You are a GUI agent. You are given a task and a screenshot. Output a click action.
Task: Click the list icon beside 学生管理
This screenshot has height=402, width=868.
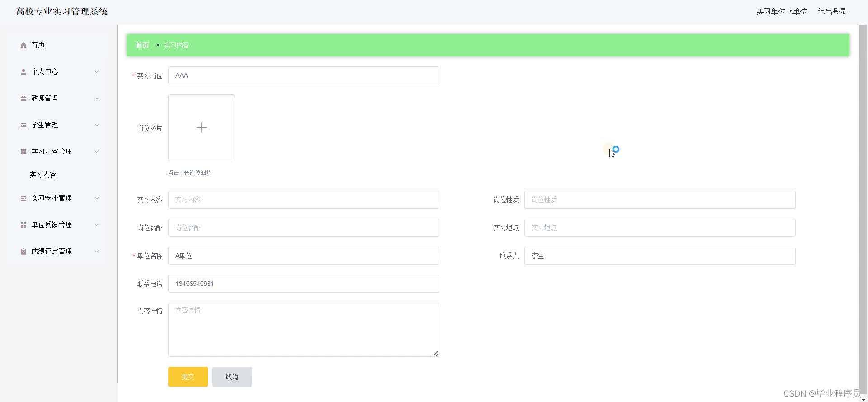(x=24, y=125)
